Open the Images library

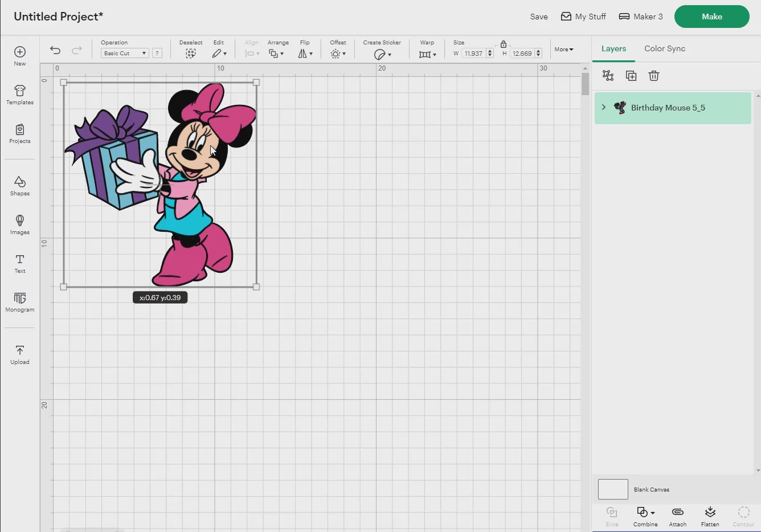tap(20, 224)
